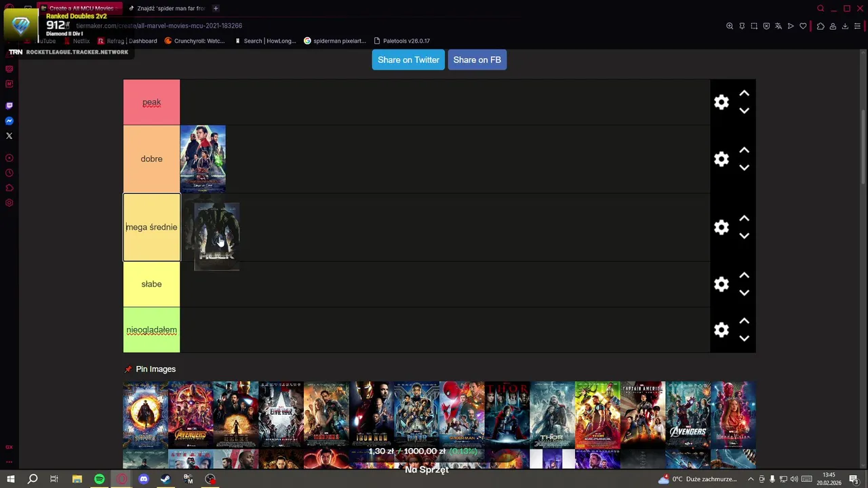Open browser extensions puzzle icon
This screenshot has height=488, width=868.
coord(821,26)
